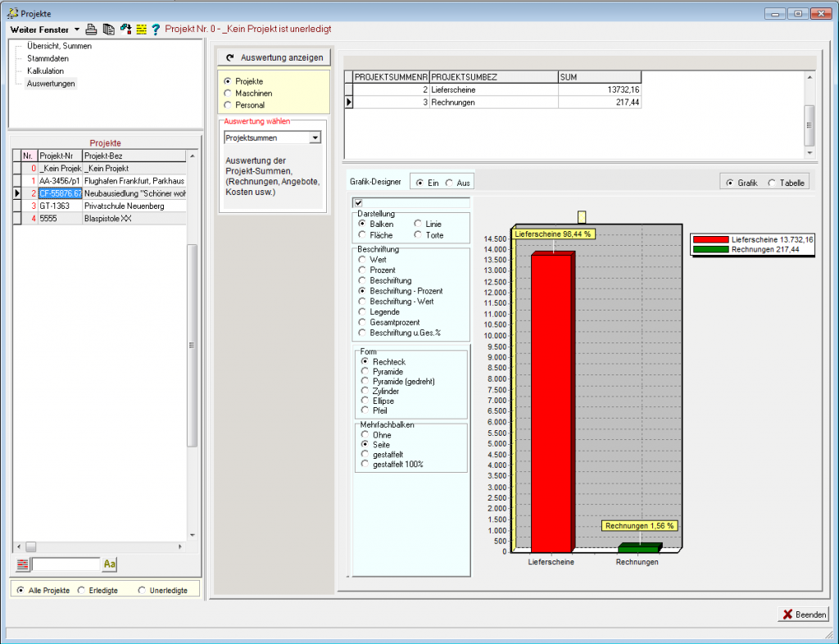This screenshot has width=839, height=644.
Task: Click the red-lined filter icon below project list
Action: point(22,565)
